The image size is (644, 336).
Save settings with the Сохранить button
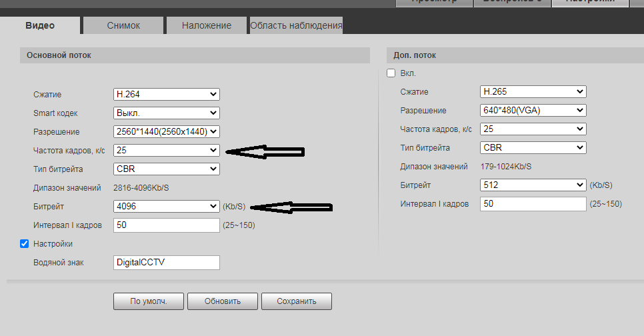pyautogui.click(x=296, y=301)
